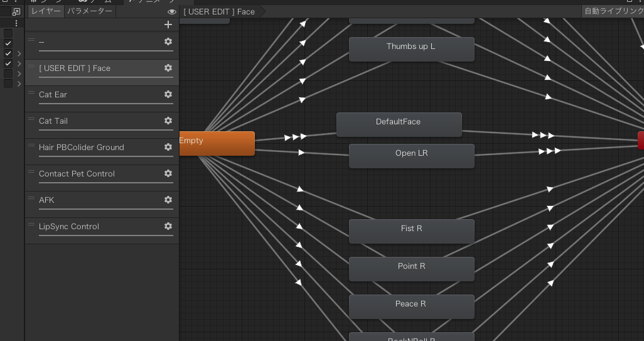This screenshot has height=341, width=644.
Task: Open the three-dot options menu in left strip
Action: coord(16,23)
